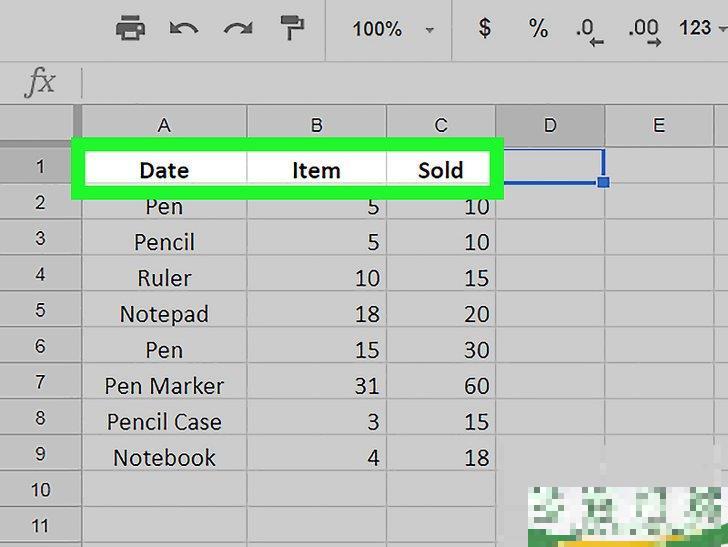728x547 pixels.
Task: Select column E header
Action: [x=658, y=125]
